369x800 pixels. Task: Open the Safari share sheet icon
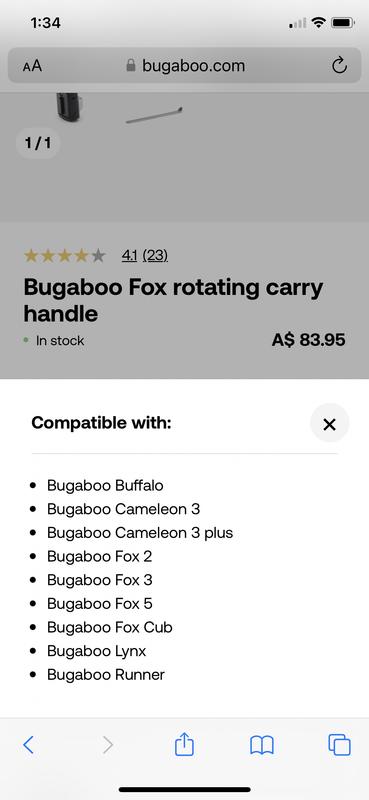tap(184, 744)
